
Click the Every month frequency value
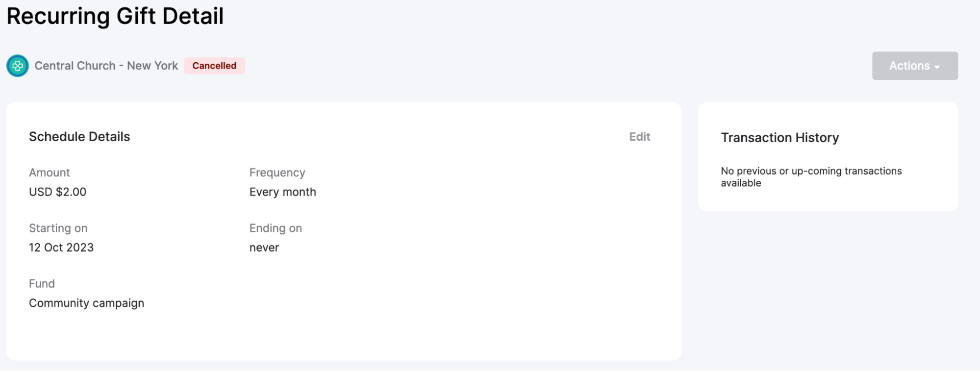click(x=282, y=192)
